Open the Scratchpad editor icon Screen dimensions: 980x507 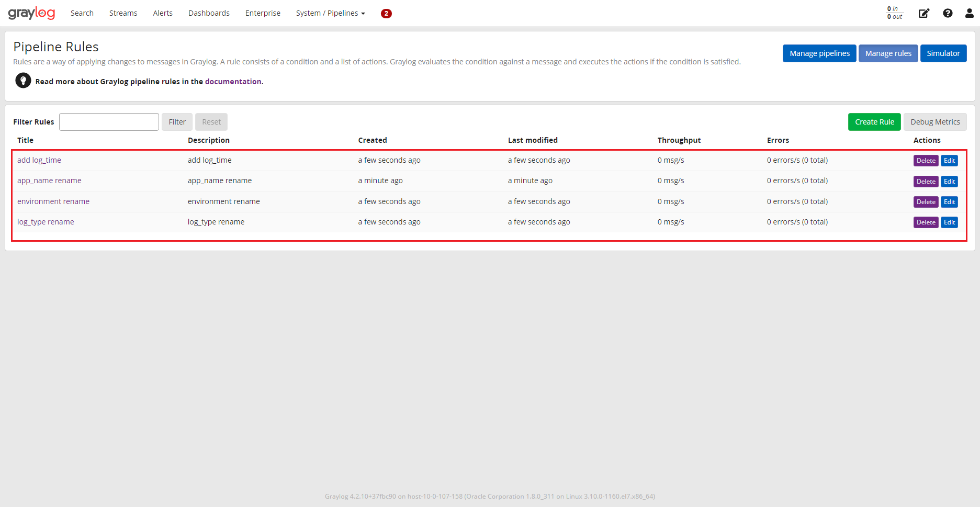924,13
